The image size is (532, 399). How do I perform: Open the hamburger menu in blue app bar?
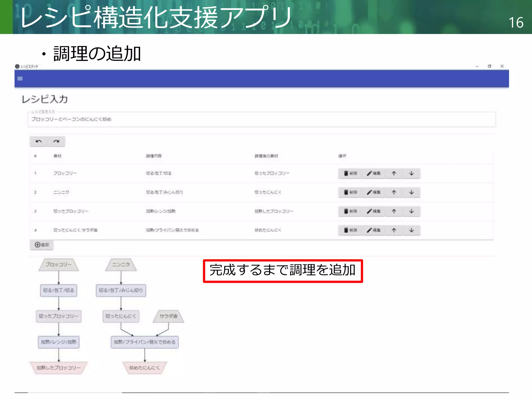tap(20, 78)
